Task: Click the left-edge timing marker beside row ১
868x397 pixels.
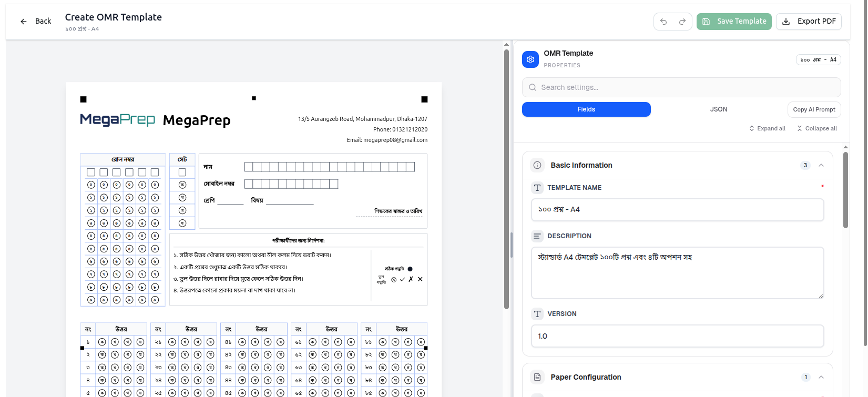Action: pos(82,348)
